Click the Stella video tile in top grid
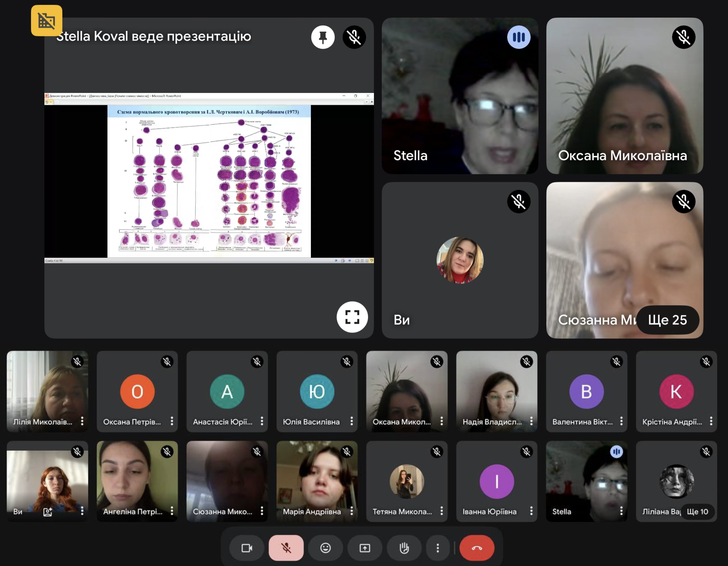This screenshot has width=728, height=566. (460, 96)
